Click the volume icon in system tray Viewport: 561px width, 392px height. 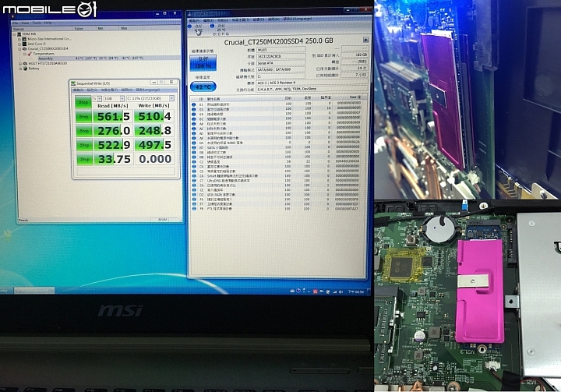pos(340,292)
